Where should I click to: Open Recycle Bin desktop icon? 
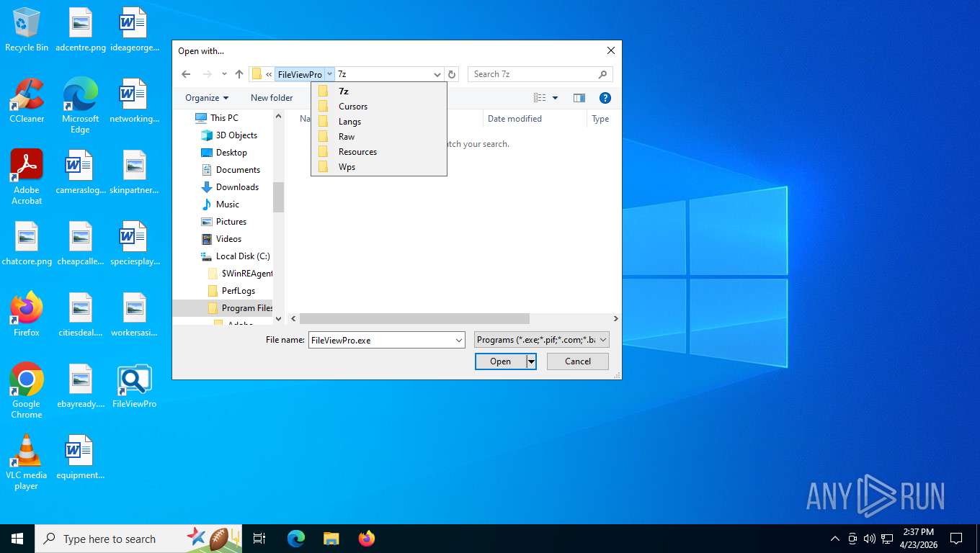27,30
